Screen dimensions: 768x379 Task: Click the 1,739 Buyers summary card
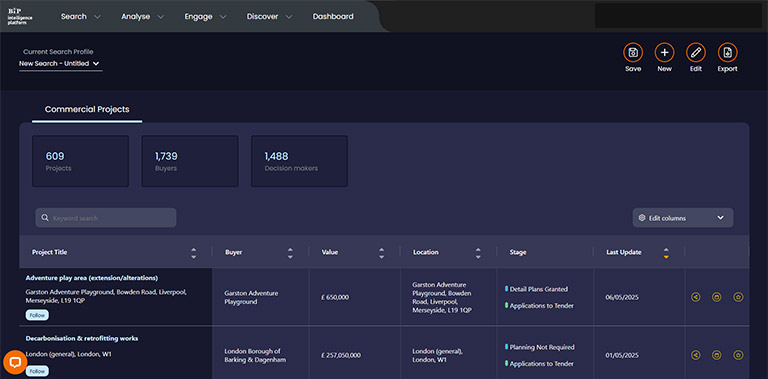[190, 161]
